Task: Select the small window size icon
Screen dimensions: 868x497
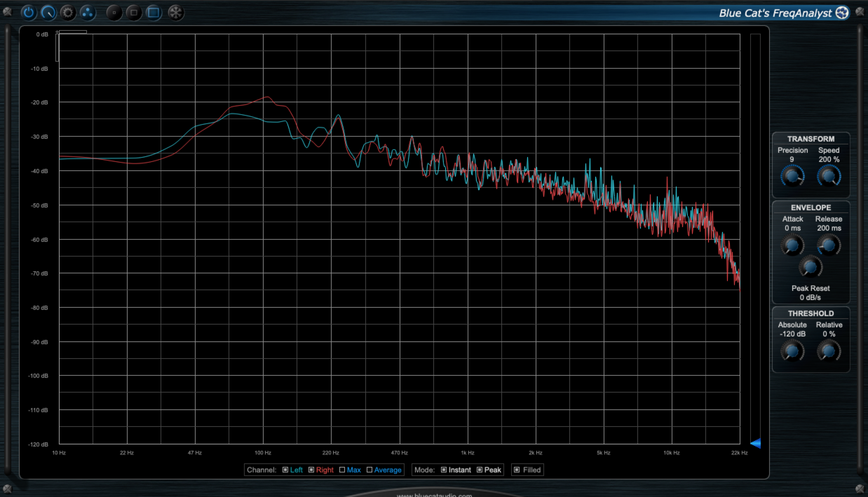Action: pos(114,13)
